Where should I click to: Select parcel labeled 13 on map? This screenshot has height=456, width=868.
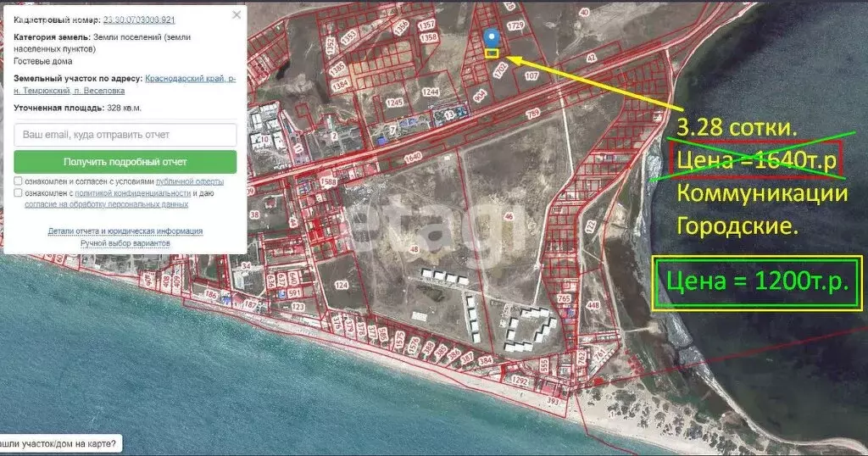449,114
